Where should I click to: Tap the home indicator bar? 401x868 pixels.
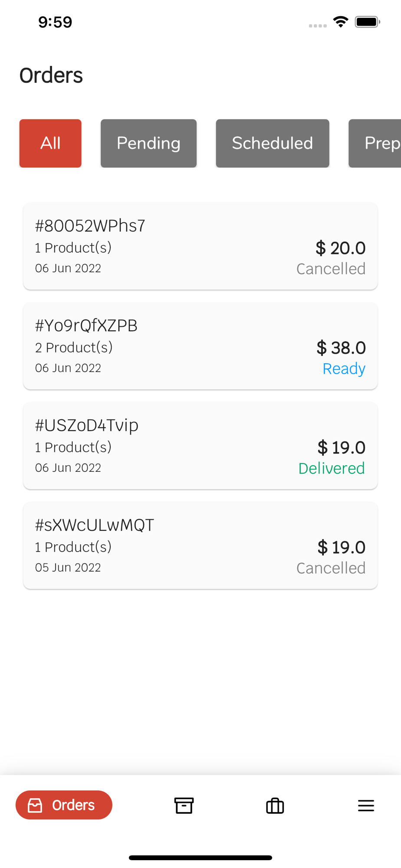point(200,858)
